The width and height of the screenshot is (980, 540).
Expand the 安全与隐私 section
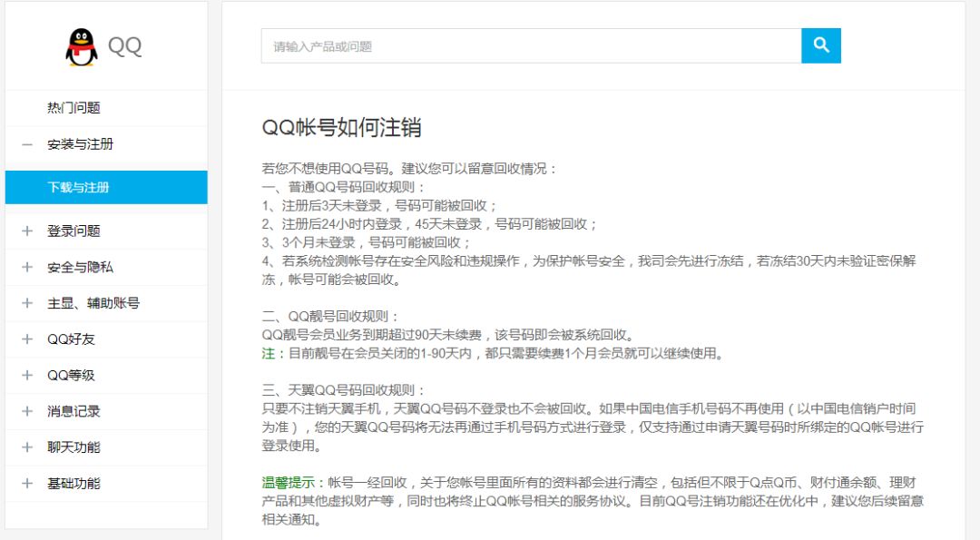tap(24, 266)
